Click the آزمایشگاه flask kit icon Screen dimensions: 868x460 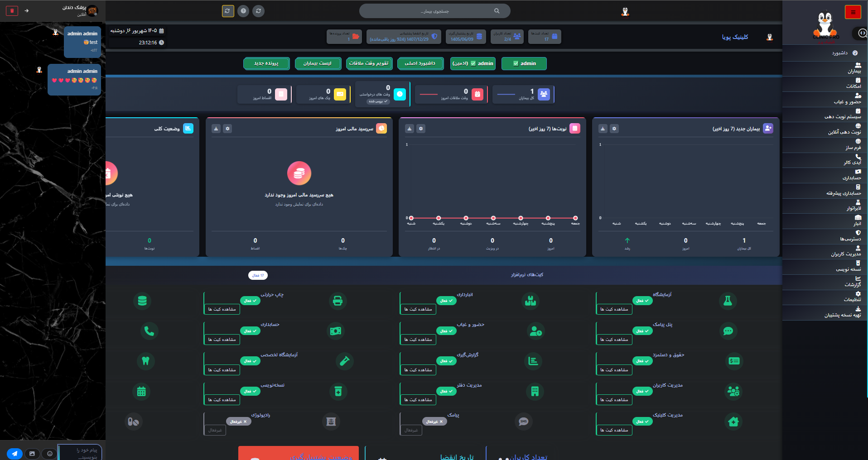point(728,301)
